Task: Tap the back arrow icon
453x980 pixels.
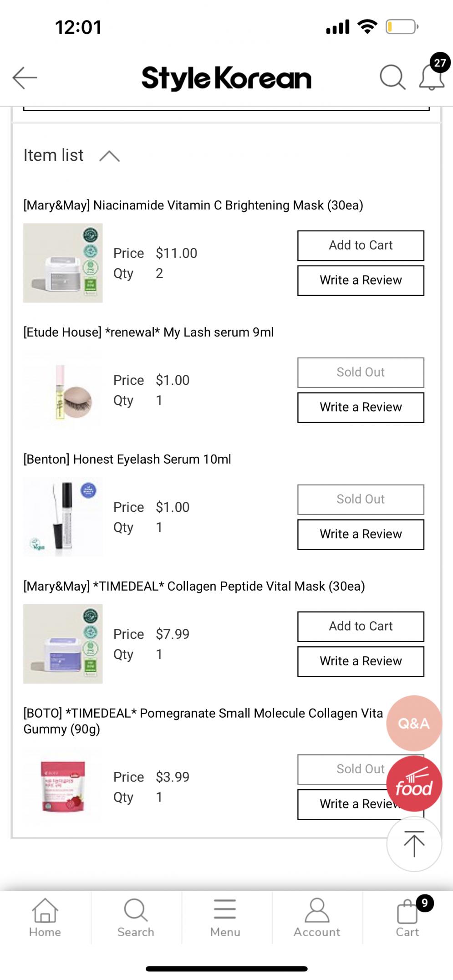Action: (25, 77)
